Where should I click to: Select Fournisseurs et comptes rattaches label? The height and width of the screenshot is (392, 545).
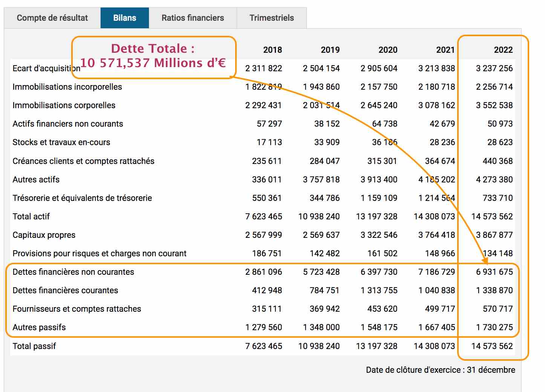point(77,309)
